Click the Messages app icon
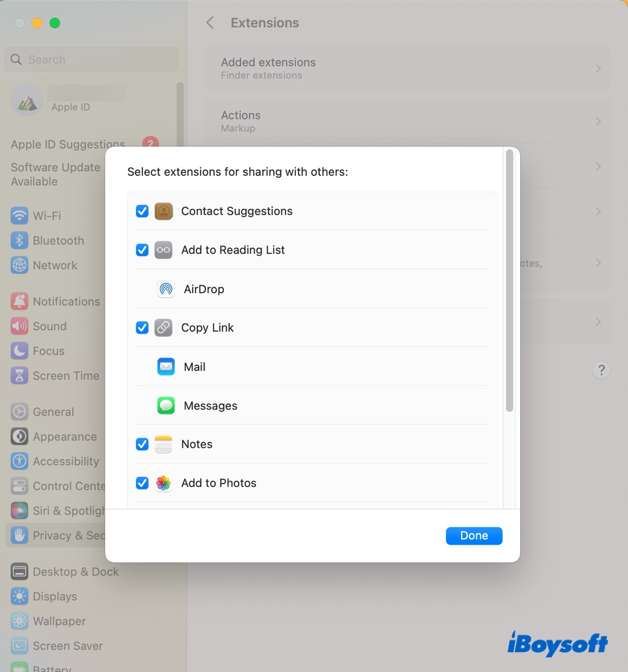628x672 pixels. coord(165,405)
